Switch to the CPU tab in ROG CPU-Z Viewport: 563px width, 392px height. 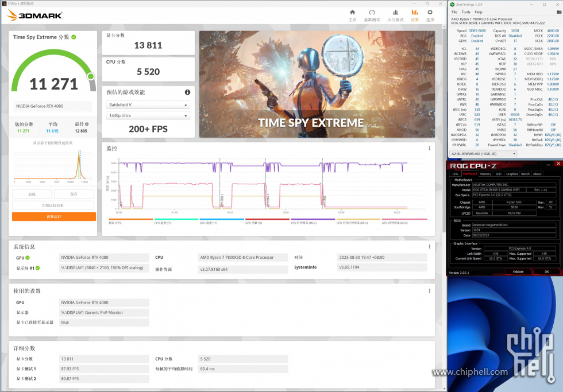click(455, 174)
